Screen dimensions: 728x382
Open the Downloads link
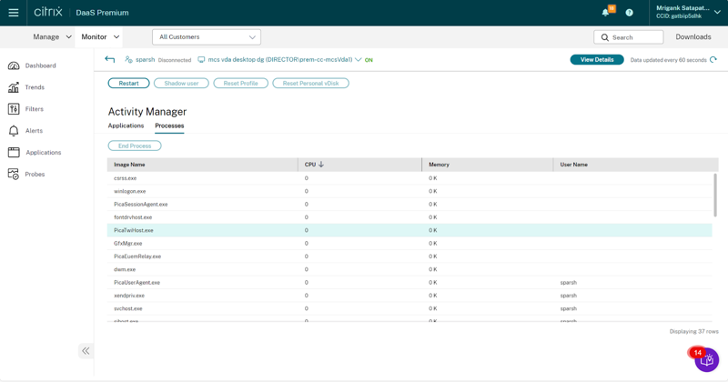(693, 37)
